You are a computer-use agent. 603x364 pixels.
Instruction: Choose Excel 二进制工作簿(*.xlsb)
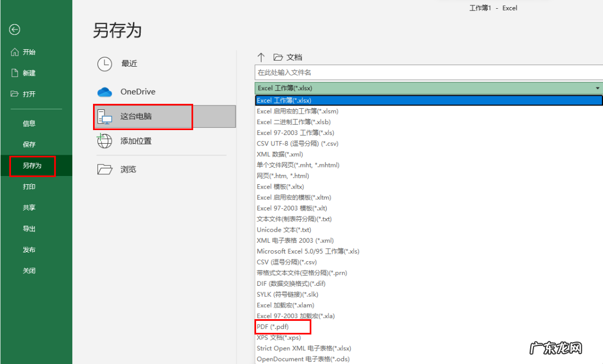[x=294, y=122]
